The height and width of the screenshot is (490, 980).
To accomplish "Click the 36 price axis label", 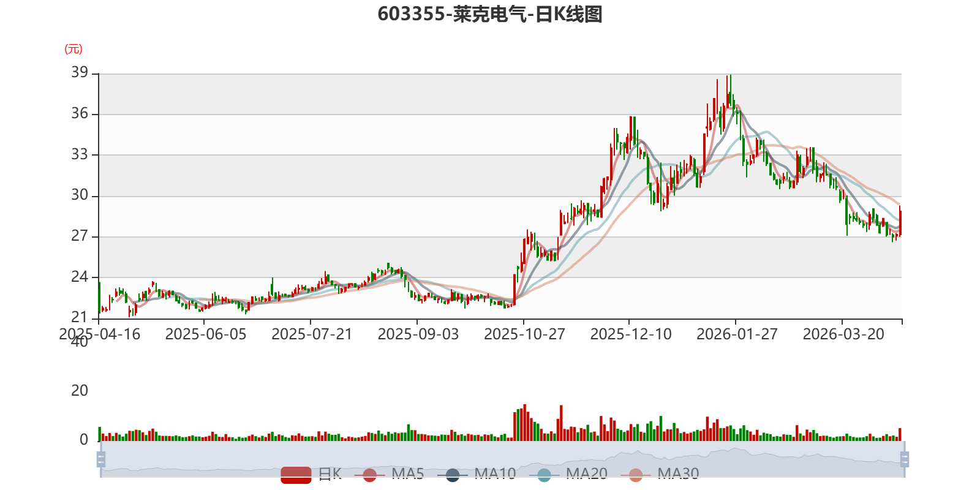I will [x=80, y=113].
